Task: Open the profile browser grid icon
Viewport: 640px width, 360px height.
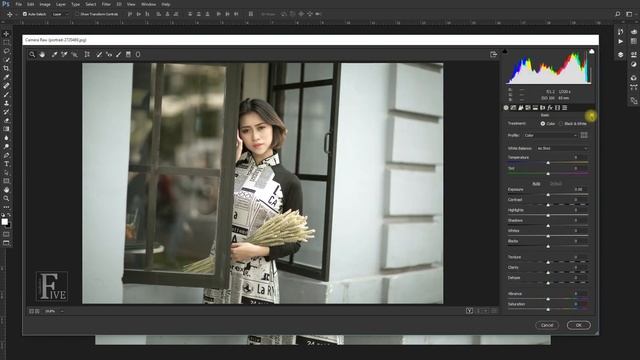Action: point(584,135)
